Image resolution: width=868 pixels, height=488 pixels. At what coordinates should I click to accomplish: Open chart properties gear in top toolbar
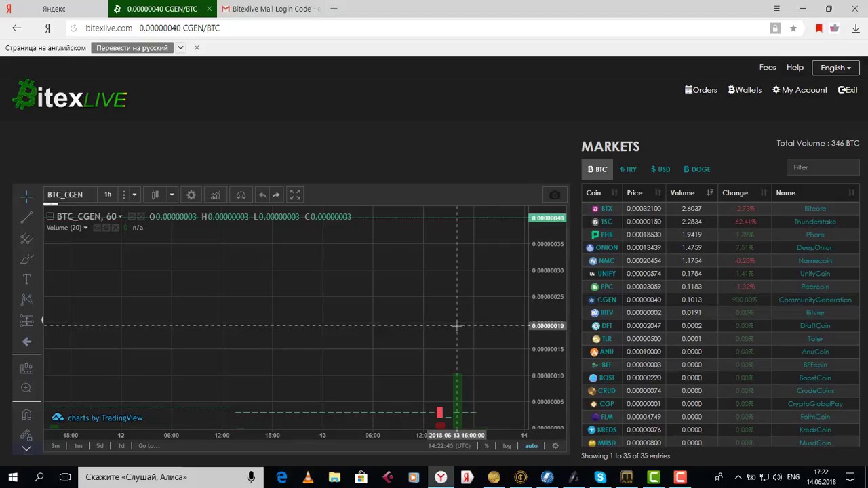[191, 195]
